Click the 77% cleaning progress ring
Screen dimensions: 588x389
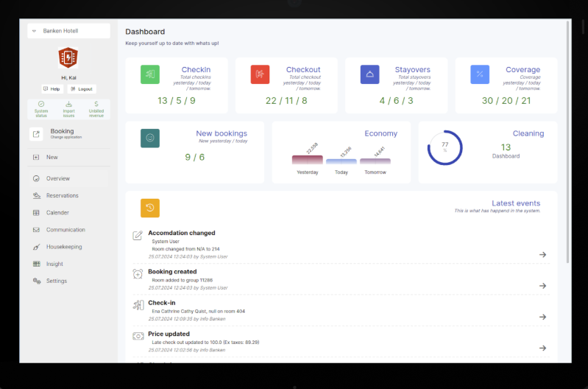click(444, 147)
